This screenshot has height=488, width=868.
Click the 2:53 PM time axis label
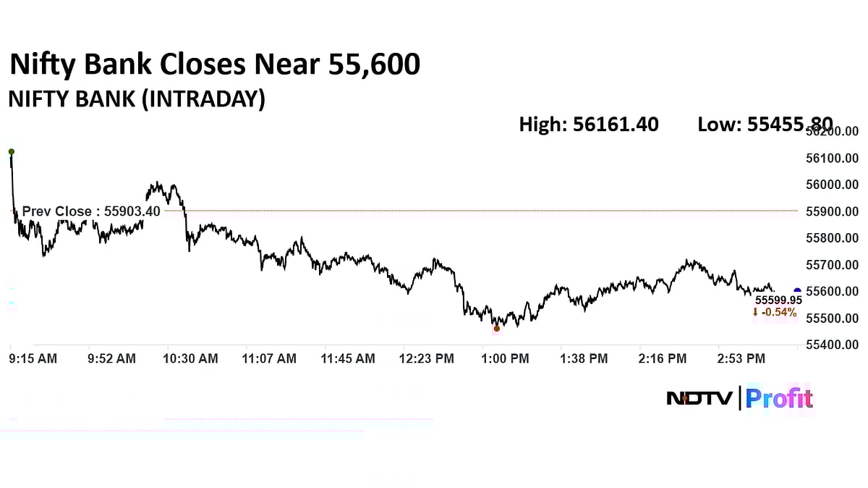coord(741,358)
